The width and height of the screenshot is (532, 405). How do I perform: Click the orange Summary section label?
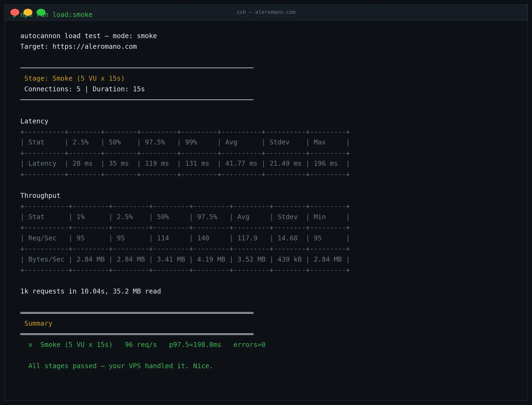38,324
